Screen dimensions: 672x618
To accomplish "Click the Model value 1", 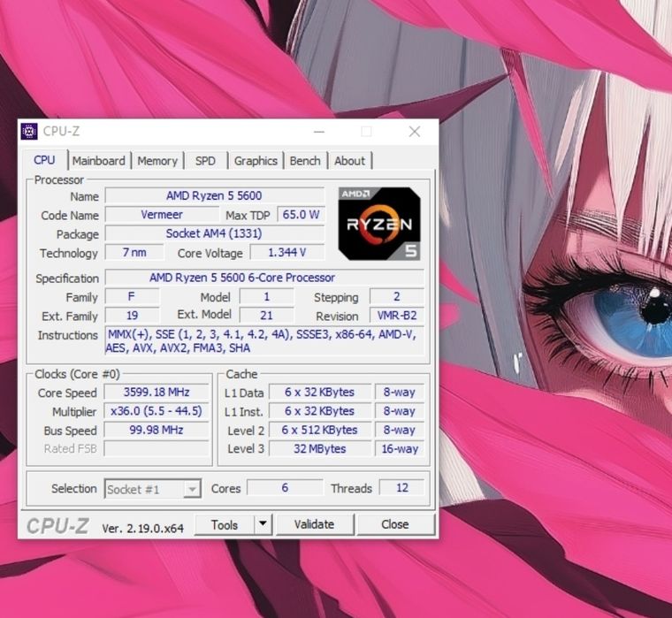I will pyautogui.click(x=266, y=296).
